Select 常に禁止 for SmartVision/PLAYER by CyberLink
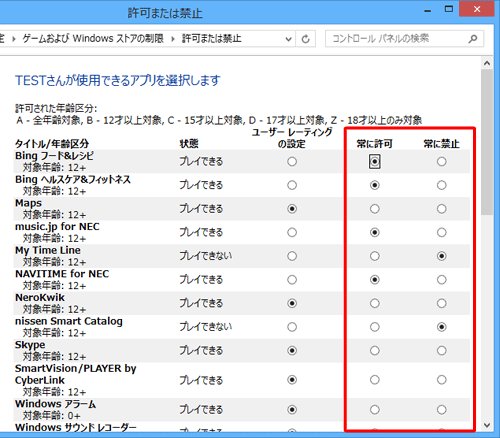Screen dimensions: 500x438 (442, 380)
